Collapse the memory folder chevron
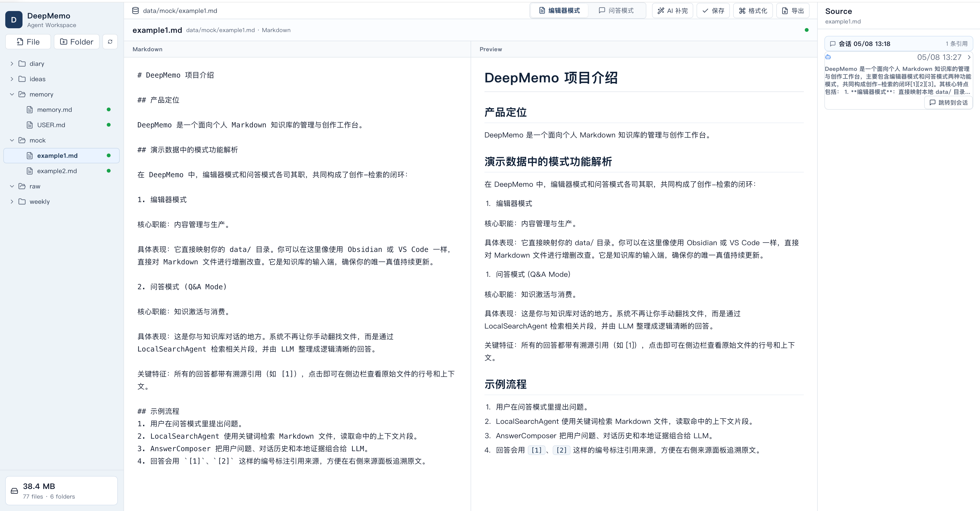Screen dimensions: 980x511 [x=12, y=94]
